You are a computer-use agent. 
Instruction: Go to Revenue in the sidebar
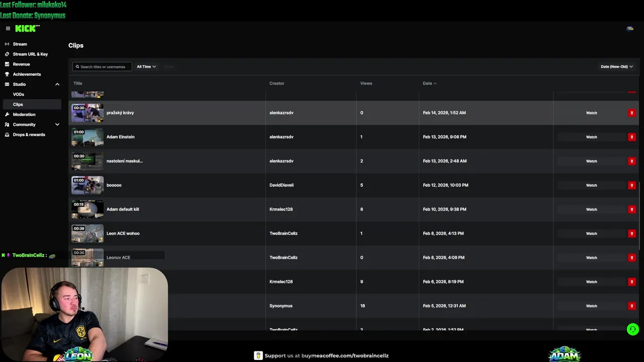[x=21, y=64]
